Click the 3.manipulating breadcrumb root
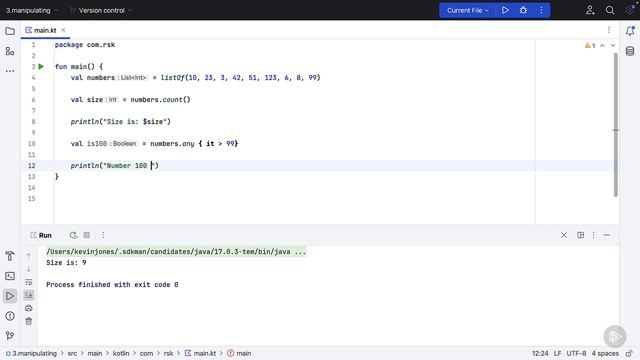This screenshot has width=640, height=360. click(x=31, y=353)
